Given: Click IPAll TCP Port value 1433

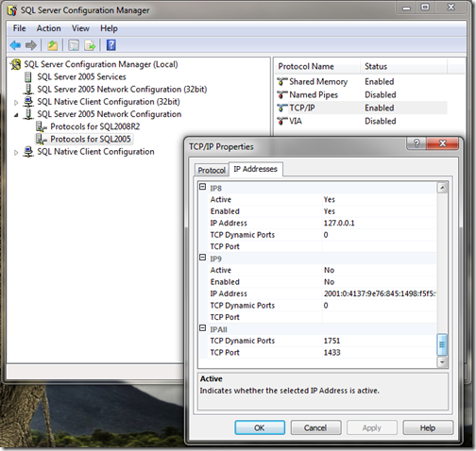Looking at the screenshot, I should (332, 353).
